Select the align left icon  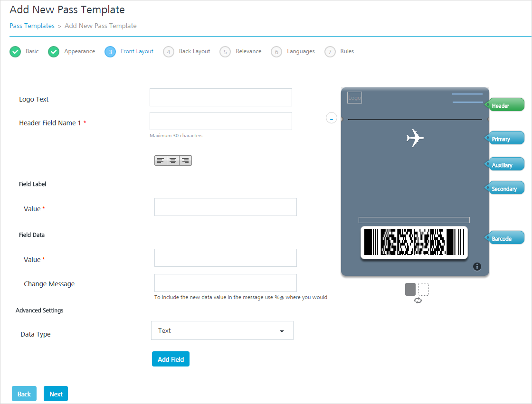pos(161,160)
